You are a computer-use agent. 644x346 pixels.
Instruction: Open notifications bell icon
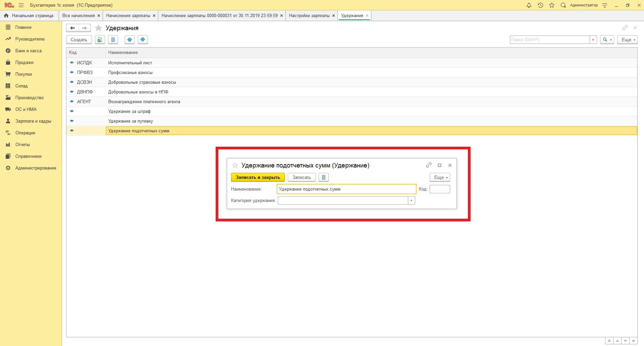529,5
